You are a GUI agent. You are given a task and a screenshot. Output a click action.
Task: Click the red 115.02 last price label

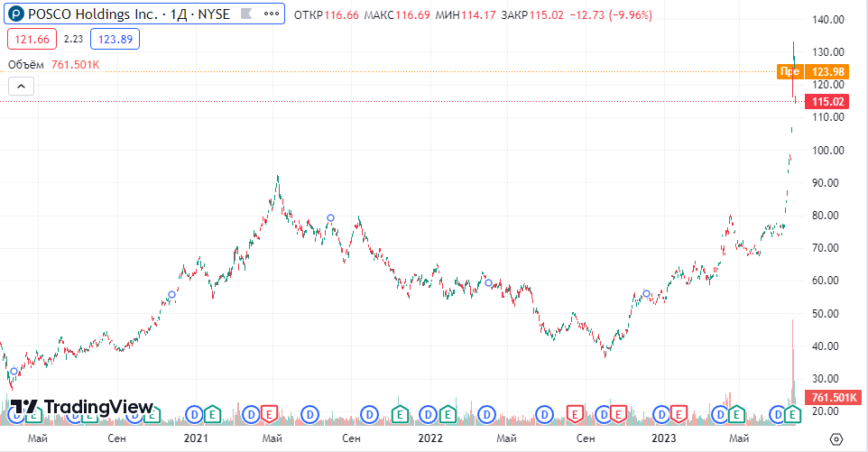(x=827, y=102)
